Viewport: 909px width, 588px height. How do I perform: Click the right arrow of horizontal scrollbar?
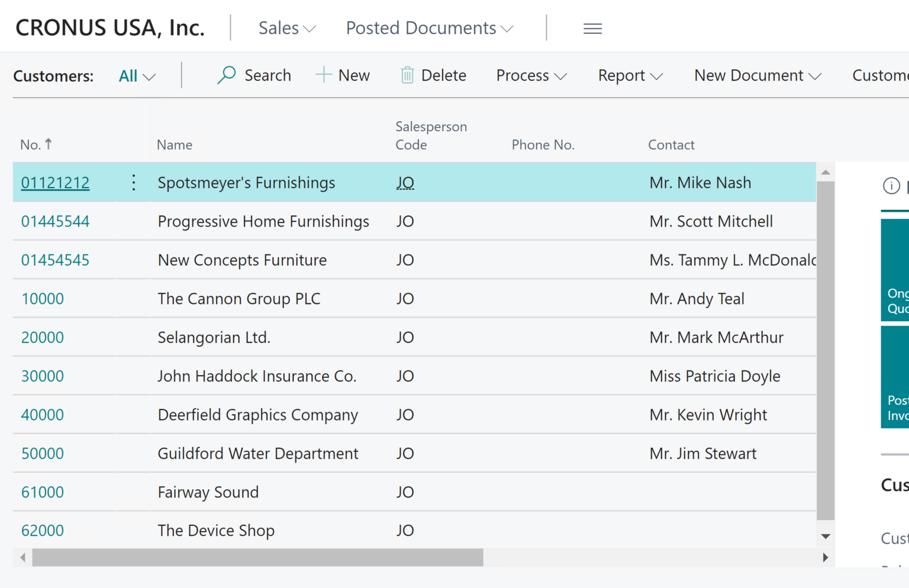(x=825, y=557)
